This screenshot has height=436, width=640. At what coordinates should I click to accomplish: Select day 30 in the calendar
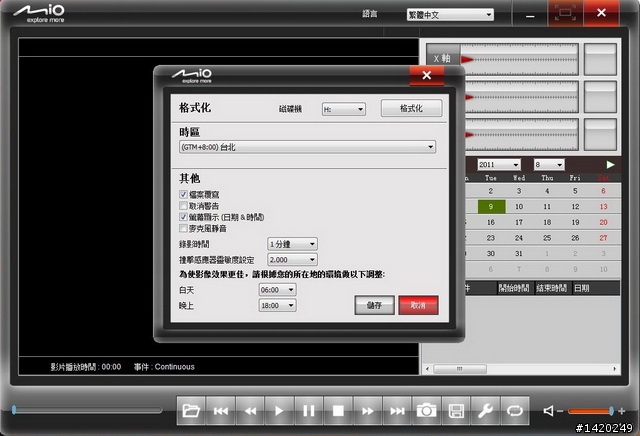[x=491, y=254]
